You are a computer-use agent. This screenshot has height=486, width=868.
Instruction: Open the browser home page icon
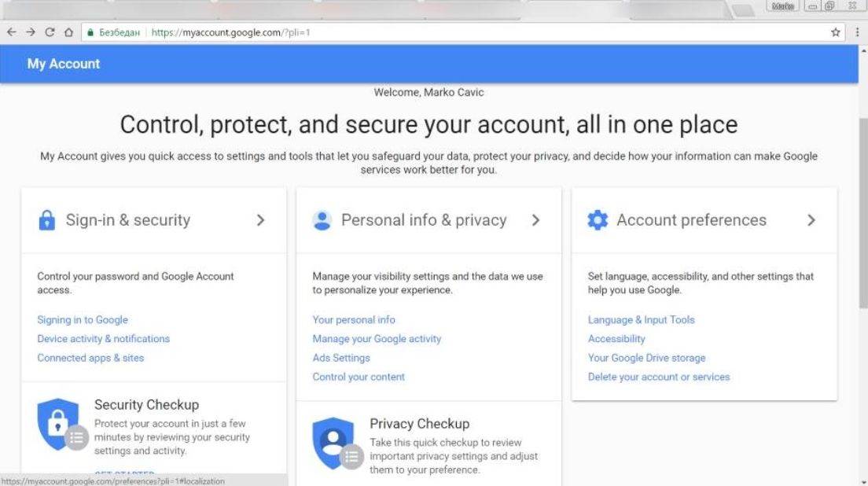pyautogui.click(x=68, y=32)
